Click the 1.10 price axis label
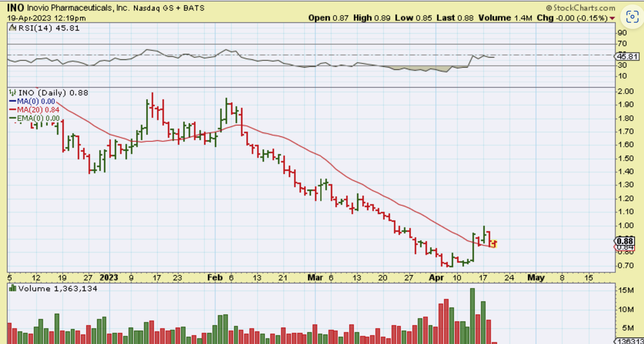Image resolution: width=644 pixels, height=344 pixels. coord(625,212)
